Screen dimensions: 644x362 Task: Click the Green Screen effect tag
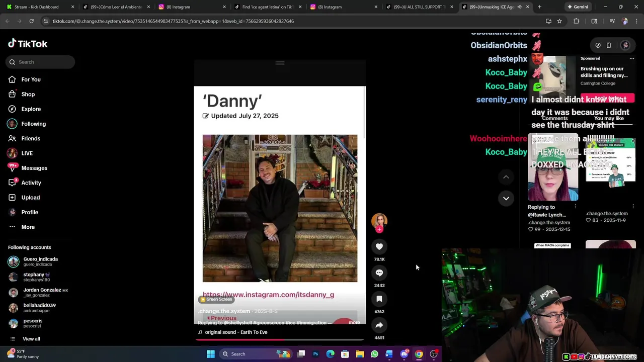(216, 299)
